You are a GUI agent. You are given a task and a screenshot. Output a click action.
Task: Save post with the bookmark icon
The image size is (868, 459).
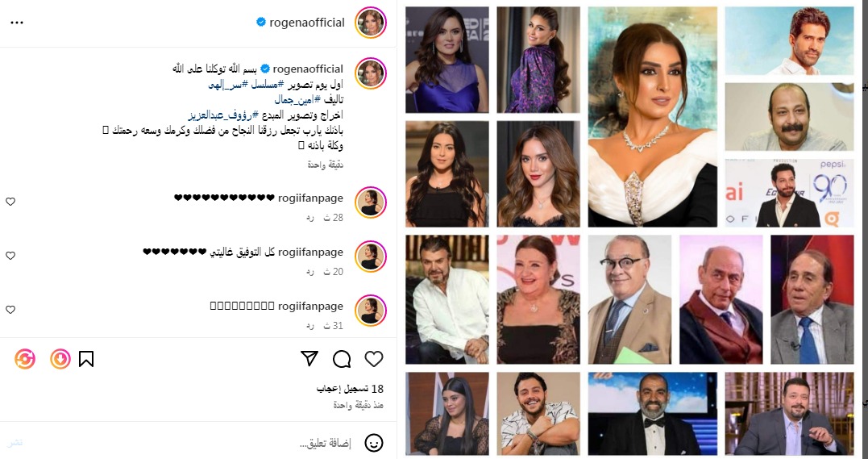[85, 359]
